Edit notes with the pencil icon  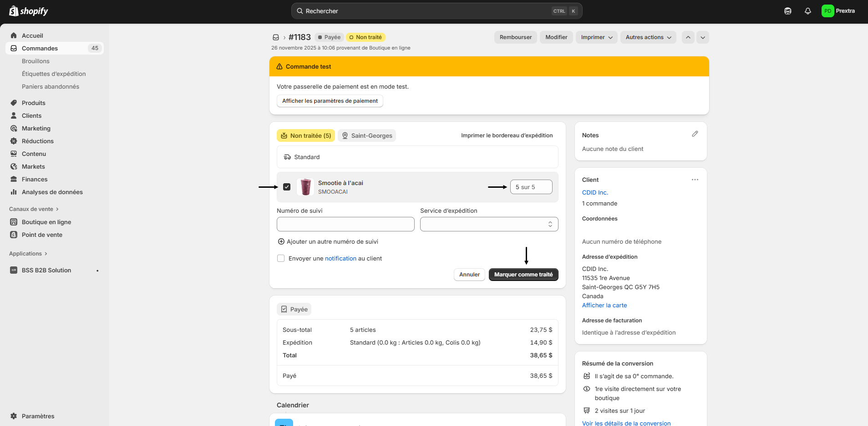coord(695,134)
